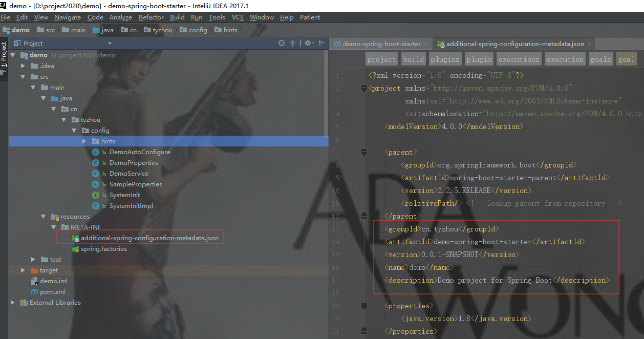This screenshot has height=339, width=644.
Task: Click additional-spring-configuration-metadata.json file icon in tree
Action: 75,238
